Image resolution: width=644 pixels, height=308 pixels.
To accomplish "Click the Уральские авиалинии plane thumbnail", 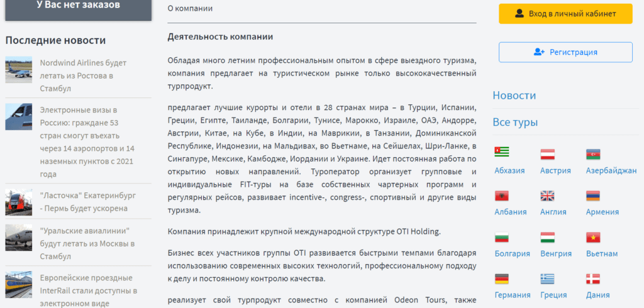I will [x=18, y=238].
